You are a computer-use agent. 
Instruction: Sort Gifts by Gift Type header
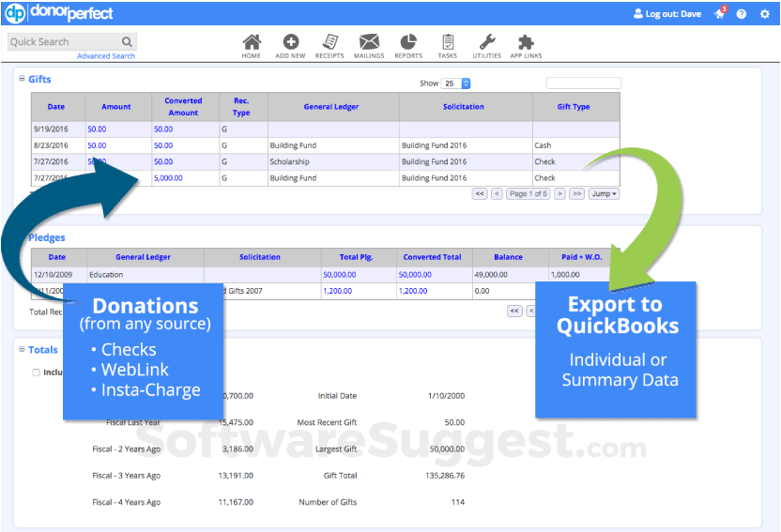pos(574,107)
